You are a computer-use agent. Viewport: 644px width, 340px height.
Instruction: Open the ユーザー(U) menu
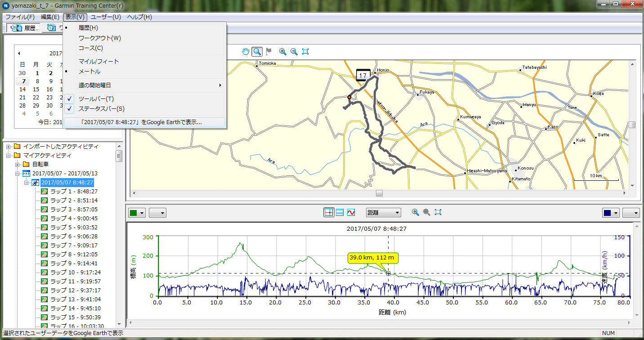[106, 17]
